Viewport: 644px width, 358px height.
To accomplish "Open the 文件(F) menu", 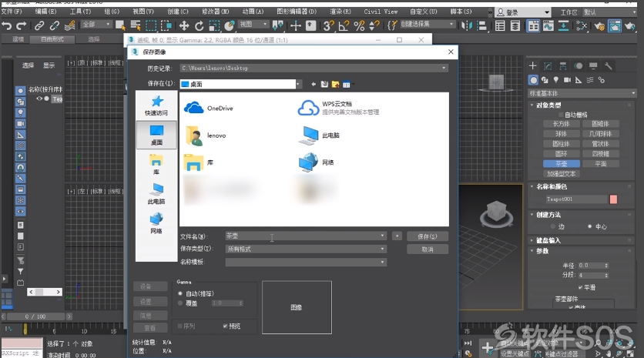I will (12, 12).
